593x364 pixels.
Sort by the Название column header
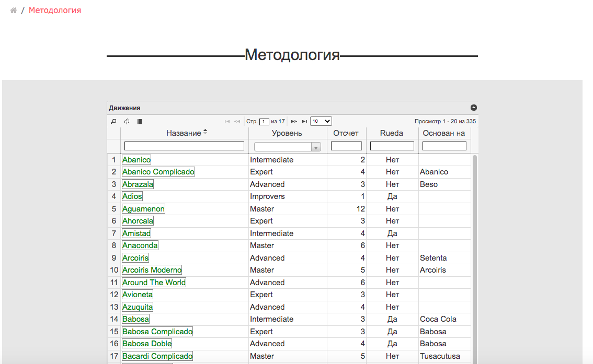coord(184,133)
